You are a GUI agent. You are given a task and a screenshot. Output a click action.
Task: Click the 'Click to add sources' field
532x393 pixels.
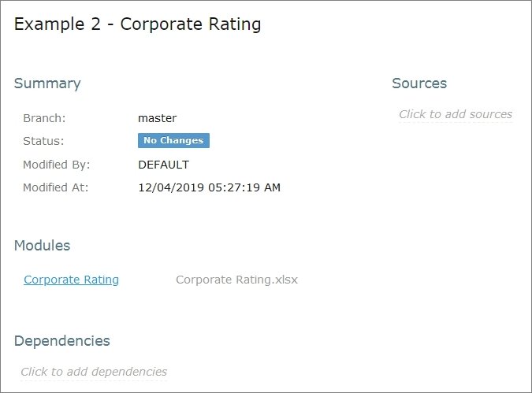(456, 114)
